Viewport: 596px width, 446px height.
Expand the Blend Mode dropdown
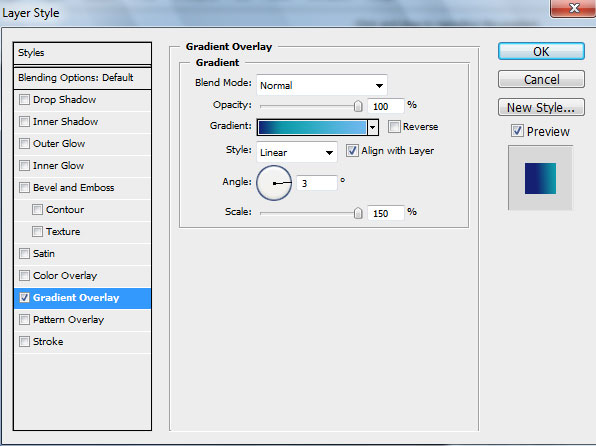(322, 85)
